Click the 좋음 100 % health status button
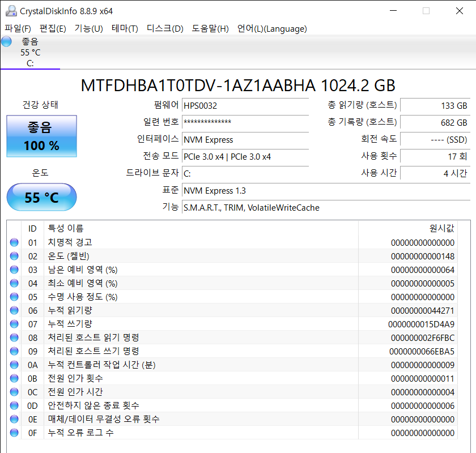Screen dimensions: 476x453 coord(41,136)
